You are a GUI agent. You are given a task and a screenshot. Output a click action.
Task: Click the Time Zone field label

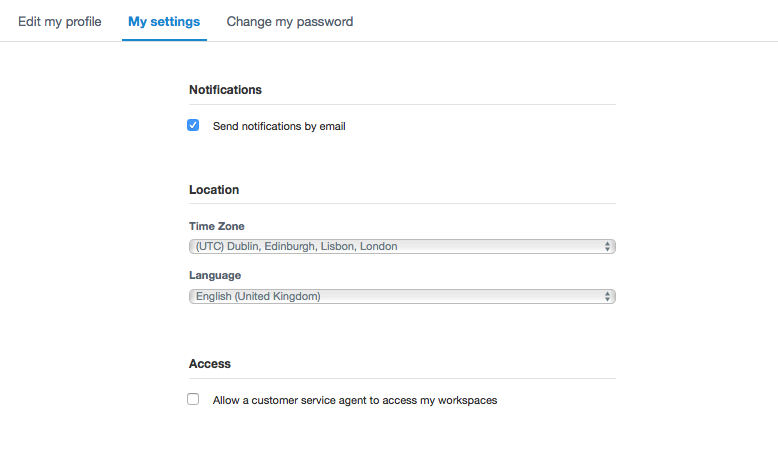[216, 226]
